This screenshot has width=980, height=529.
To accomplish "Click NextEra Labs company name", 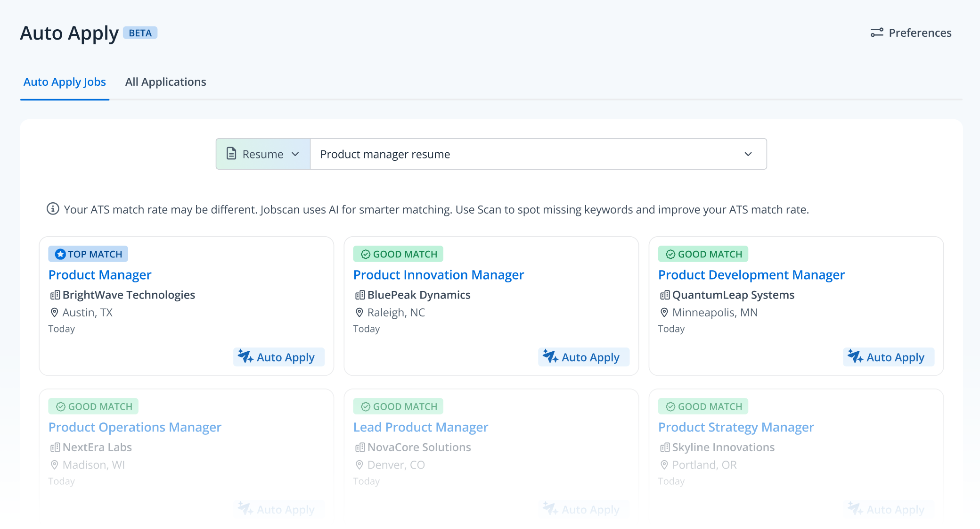I will coord(97,447).
